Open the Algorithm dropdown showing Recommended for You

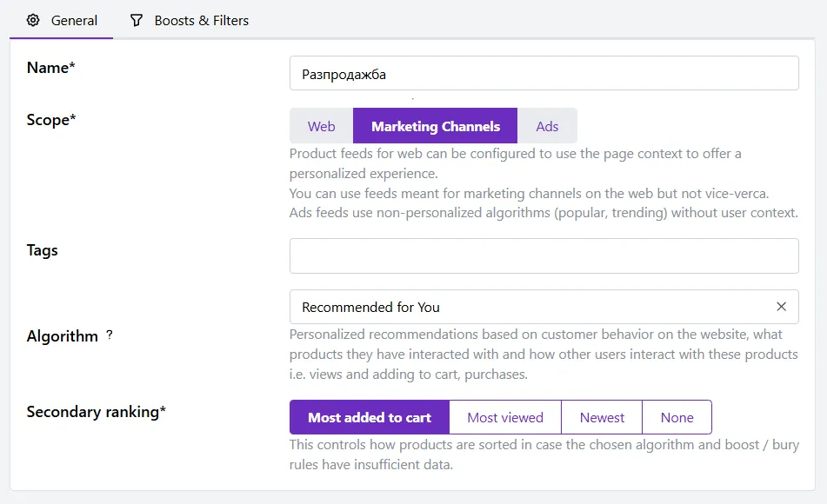(544, 307)
